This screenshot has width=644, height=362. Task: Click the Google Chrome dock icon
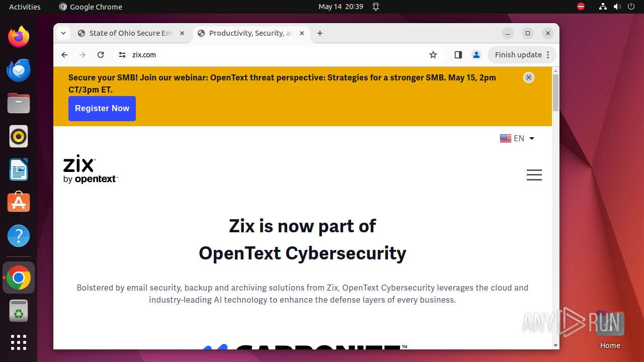[19, 278]
